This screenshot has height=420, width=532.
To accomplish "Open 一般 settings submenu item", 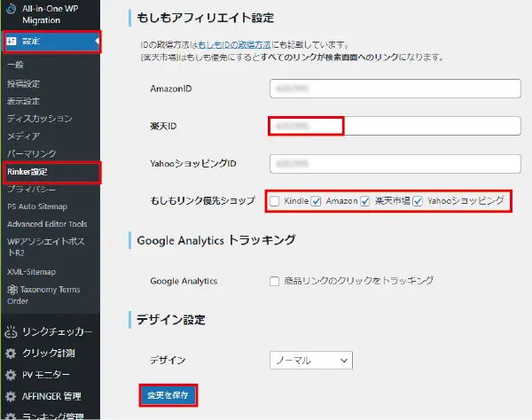I will point(15,65).
